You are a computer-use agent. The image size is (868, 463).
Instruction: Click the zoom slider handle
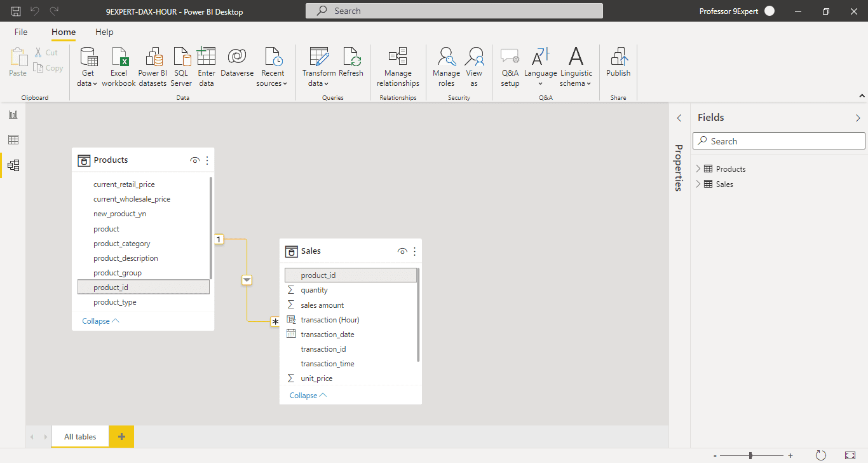[751, 455]
